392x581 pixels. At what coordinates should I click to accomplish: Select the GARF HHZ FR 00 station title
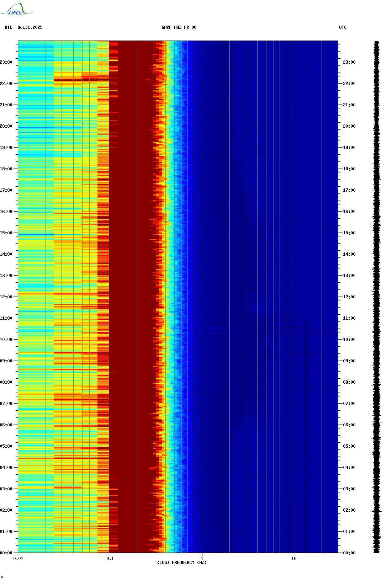click(179, 27)
